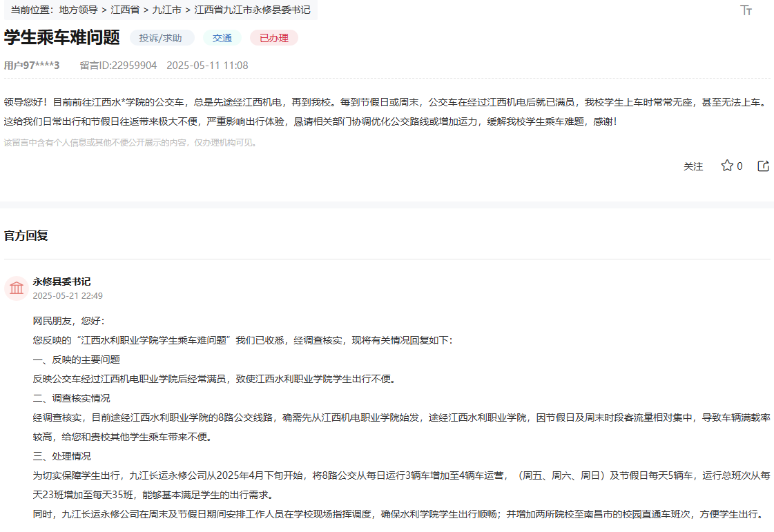Screen dimensions: 774x532
Task: Navigate to 九江市 in the breadcrumb
Action: pos(166,10)
